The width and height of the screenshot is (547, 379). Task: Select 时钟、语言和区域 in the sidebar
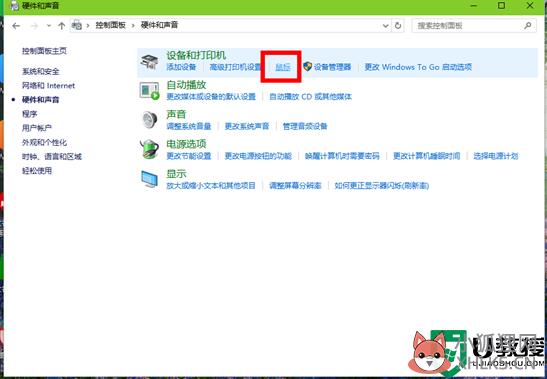click(x=52, y=157)
